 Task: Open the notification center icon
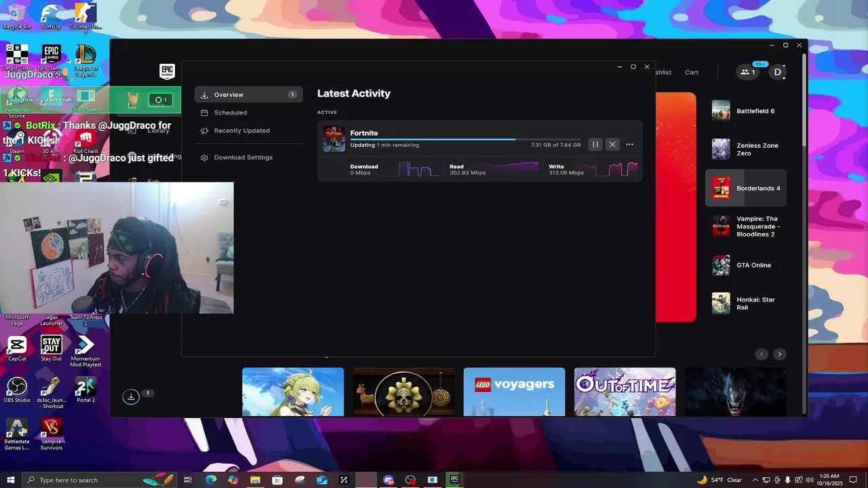[853, 480]
